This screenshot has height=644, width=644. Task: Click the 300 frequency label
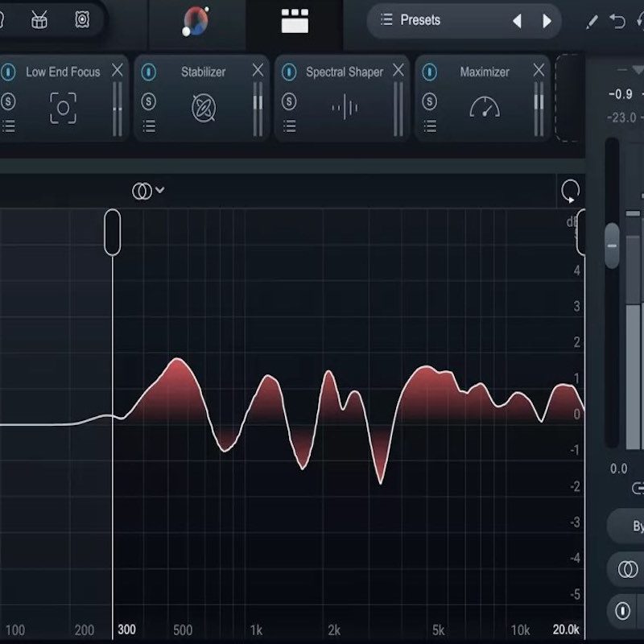[126, 630]
